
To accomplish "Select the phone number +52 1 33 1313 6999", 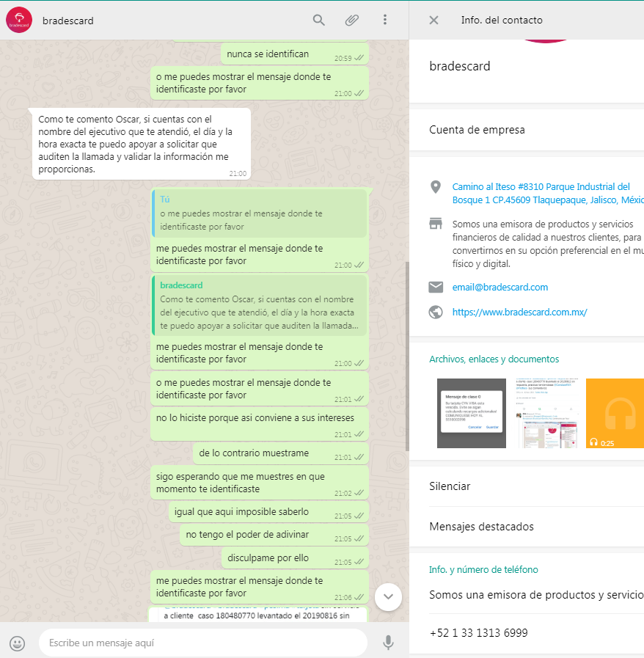I will pyautogui.click(x=478, y=633).
